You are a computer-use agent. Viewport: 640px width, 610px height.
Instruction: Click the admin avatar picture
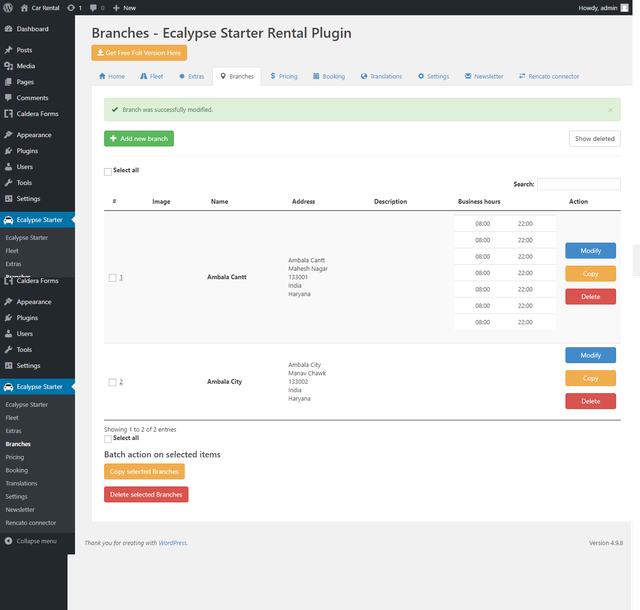click(624, 8)
